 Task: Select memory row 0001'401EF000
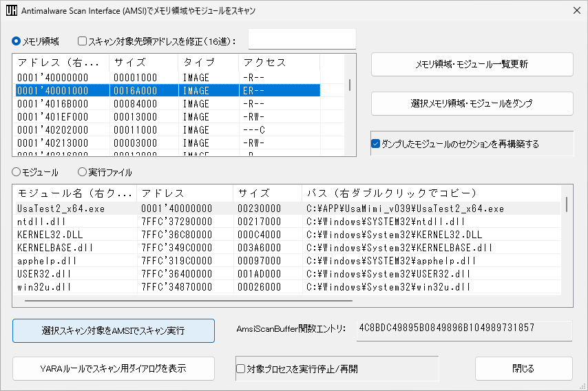point(167,116)
